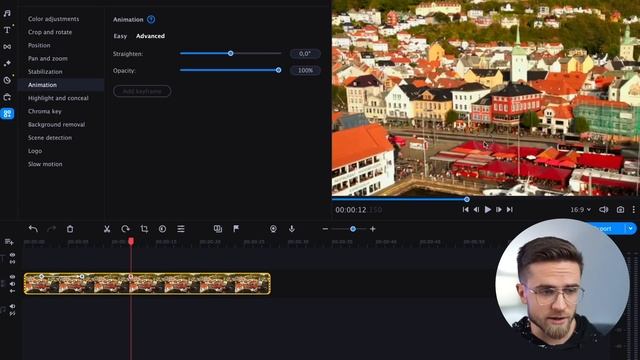Image resolution: width=640 pixels, height=360 pixels.
Task: Open clip properties three-lines icon
Action: 181,229
